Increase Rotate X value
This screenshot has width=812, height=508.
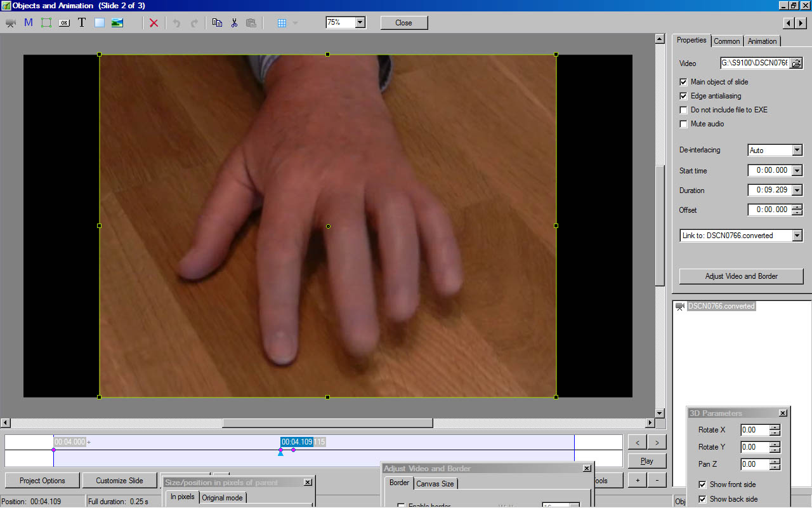coord(775,427)
